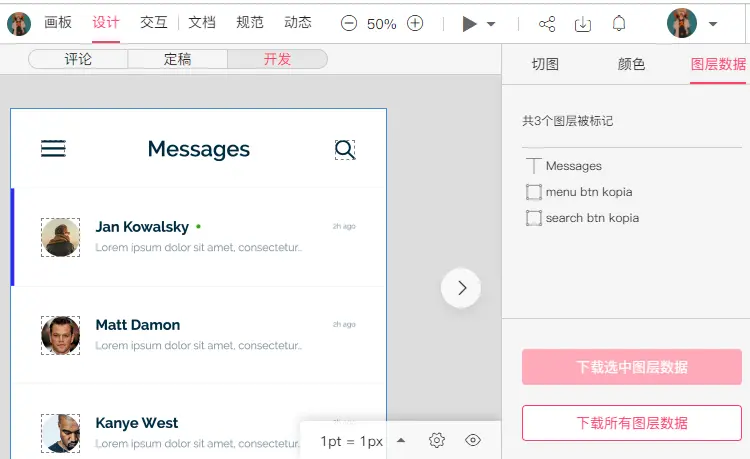Click 下载选中图层数据 button
The height and width of the screenshot is (459, 750).
pyautogui.click(x=632, y=367)
